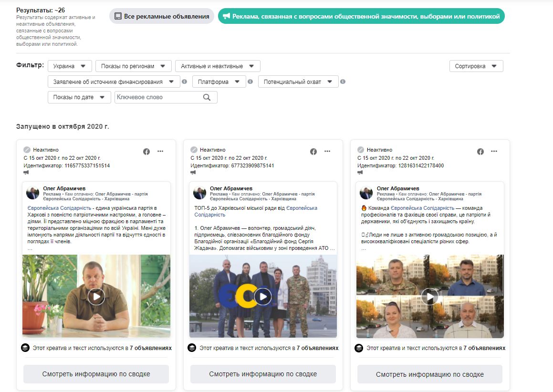
Task: Play the video with ЄС logo group
Action: coord(263,297)
